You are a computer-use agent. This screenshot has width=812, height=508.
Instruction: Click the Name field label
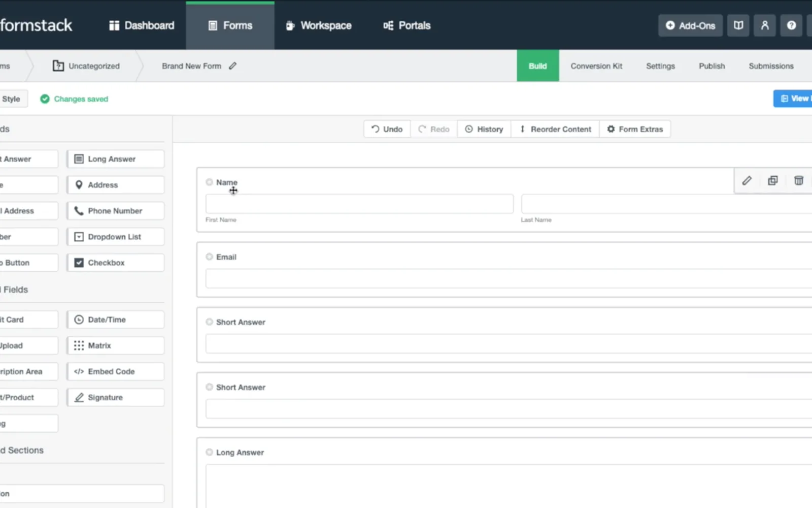(227, 182)
